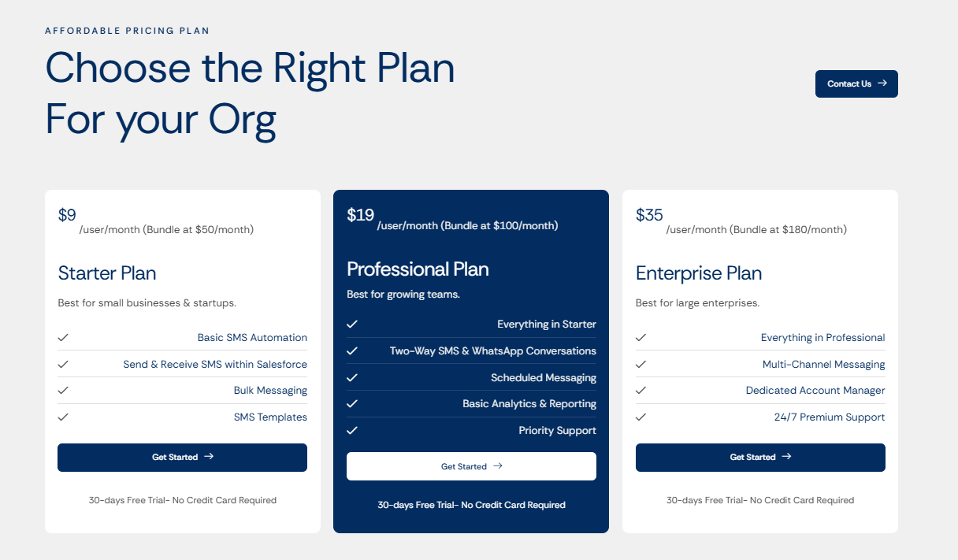The image size is (958, 560).
Task: Click the checkmark next to Everything in Starter
Action: (x=351, y=324)
